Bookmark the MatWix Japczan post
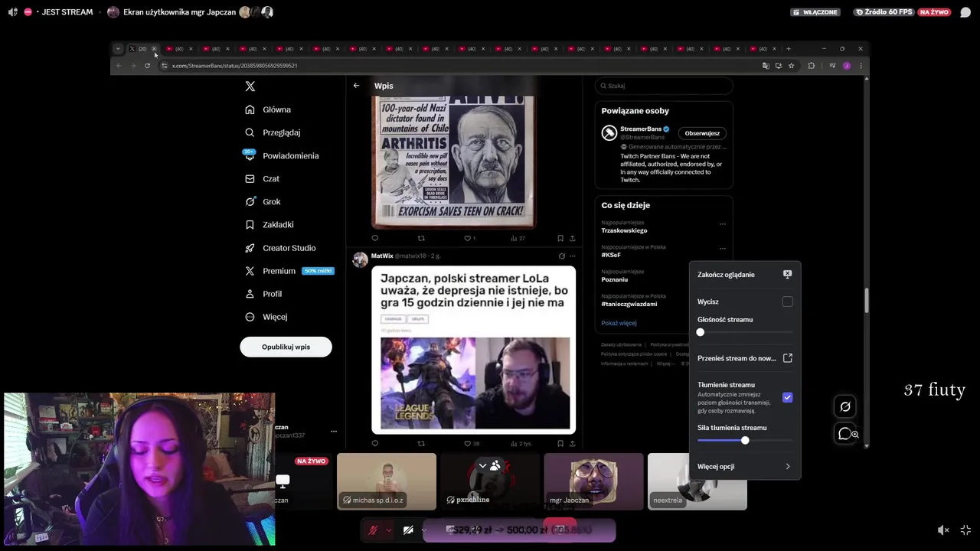 point(560,443)
